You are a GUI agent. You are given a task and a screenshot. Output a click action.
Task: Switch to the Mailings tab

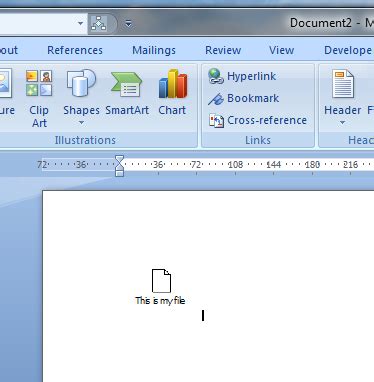point(154,50)
